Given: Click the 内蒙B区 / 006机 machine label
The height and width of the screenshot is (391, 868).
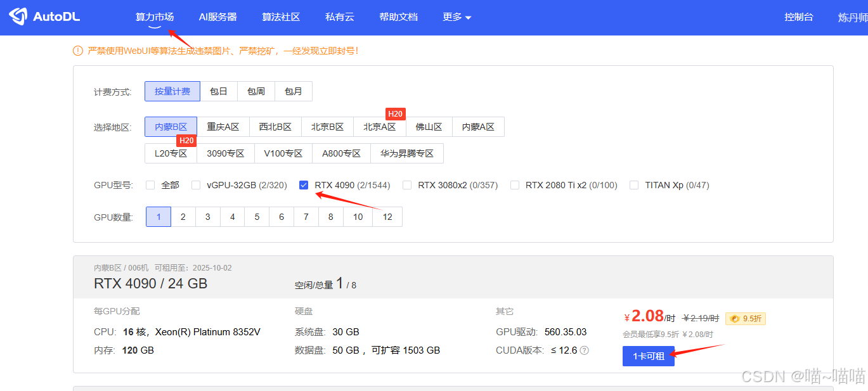Looking at the screenshot, I should tap(122, 268).
